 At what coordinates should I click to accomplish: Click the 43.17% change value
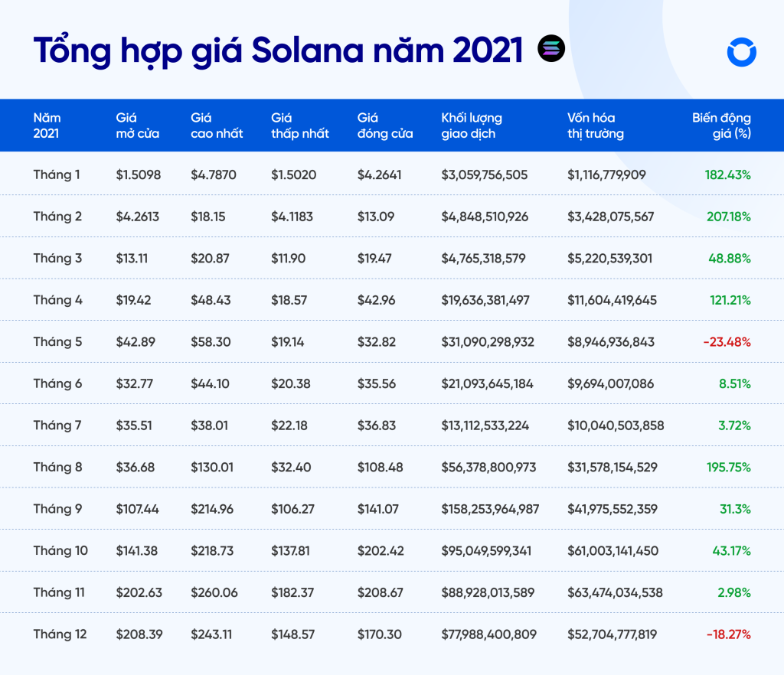(732, 551)
